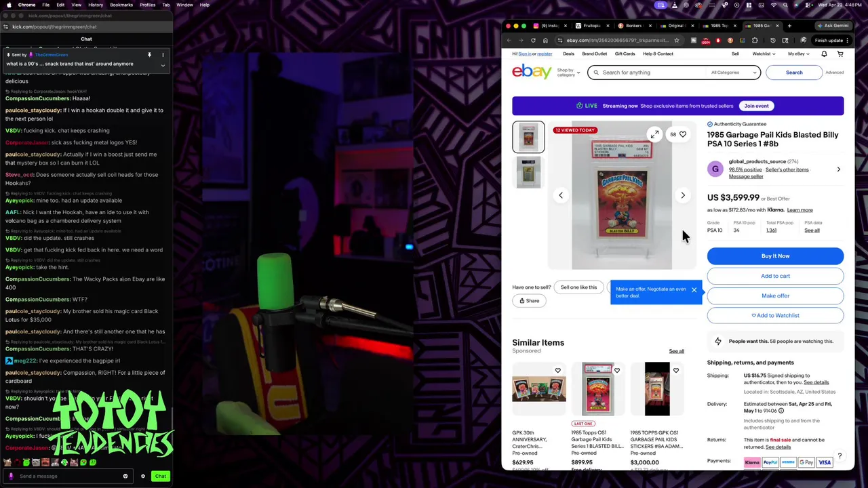The width and height of the screenshot is (868, 488).
Task: Click Sell one like this
Action: [578, 287]
